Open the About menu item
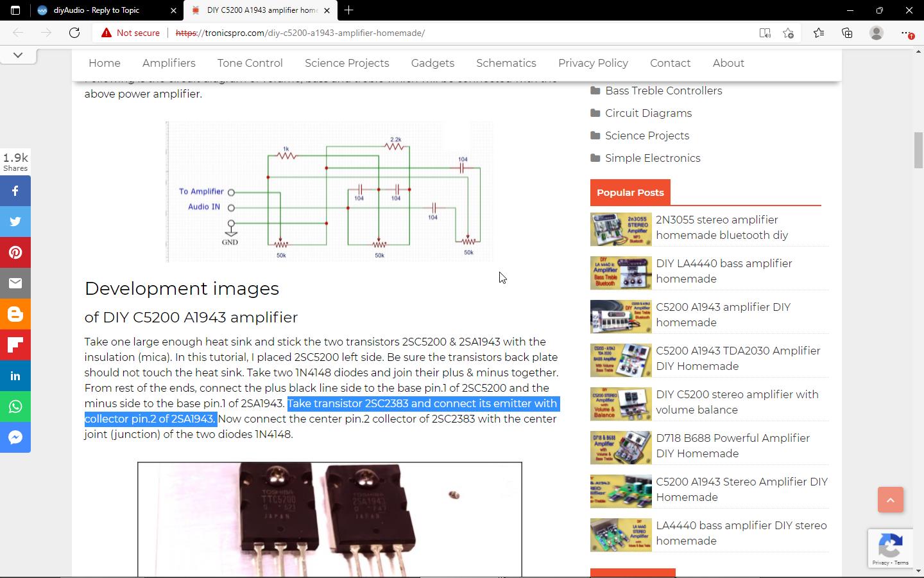 (x=728, y=63)
